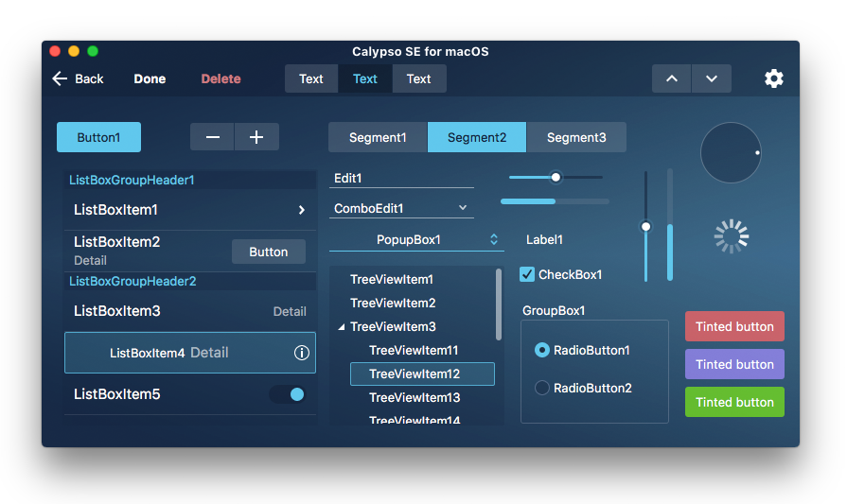Click the round dial knob control
Viewport: 847px width, 504px height.
[x=731, y=152]
